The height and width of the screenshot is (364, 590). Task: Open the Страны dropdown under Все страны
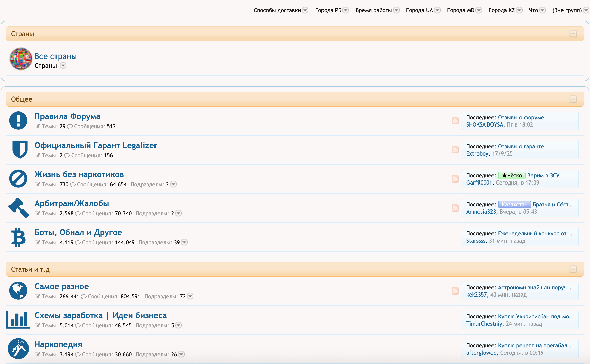point(63,66)
